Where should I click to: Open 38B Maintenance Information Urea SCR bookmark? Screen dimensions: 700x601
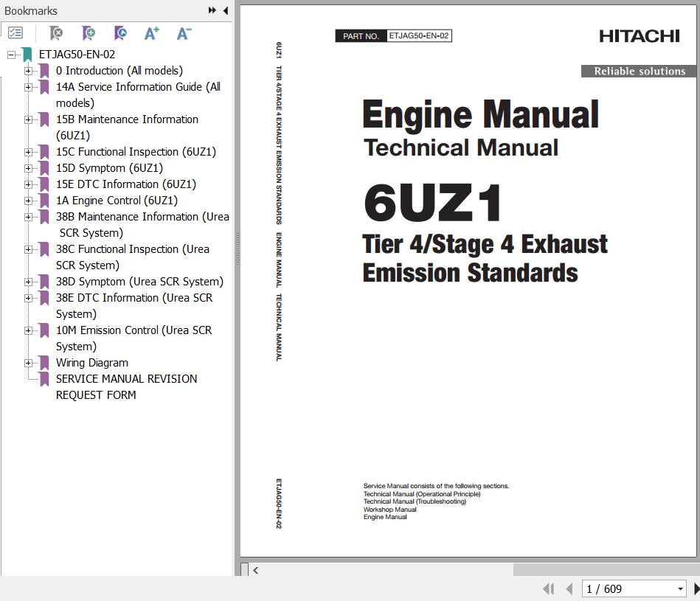click(142, 224)
